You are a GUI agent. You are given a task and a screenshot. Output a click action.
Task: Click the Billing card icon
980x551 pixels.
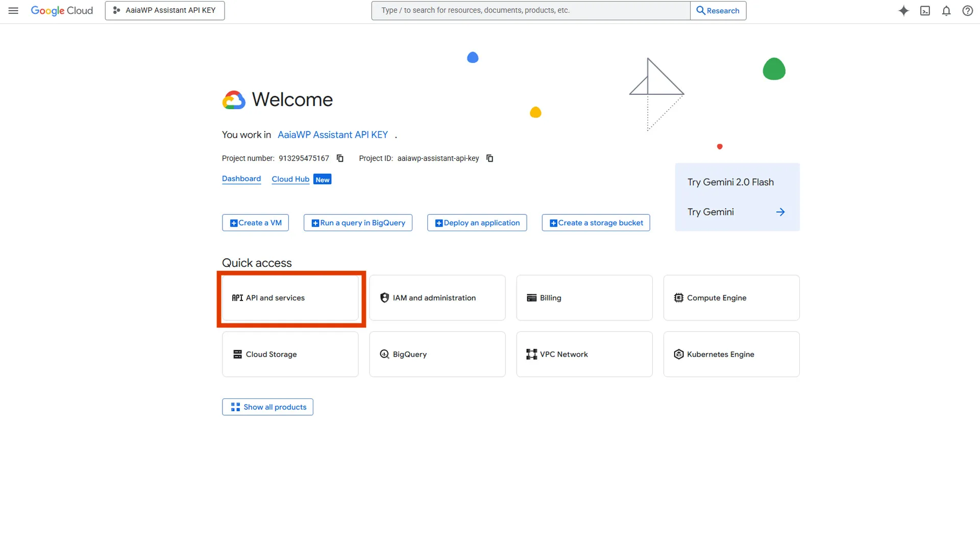(531, 298)
